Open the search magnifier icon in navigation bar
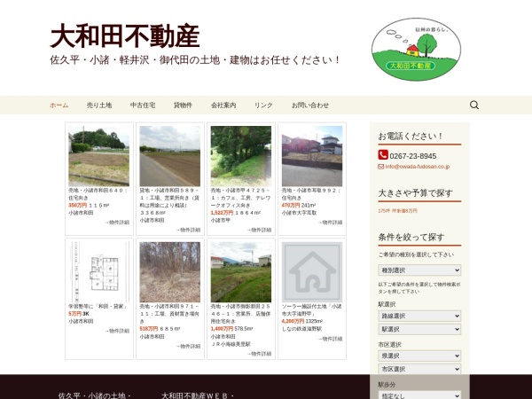 [x=474, y=106]
